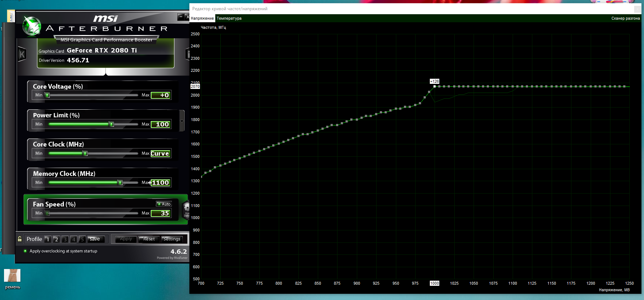Select profile slot 4
The width and height of the screenshot is (644, 300).
74,239
